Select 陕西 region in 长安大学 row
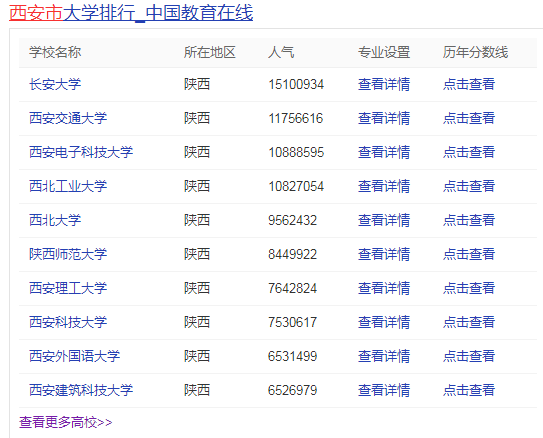The width and height of the screenshot is (543, 438). 197,84
